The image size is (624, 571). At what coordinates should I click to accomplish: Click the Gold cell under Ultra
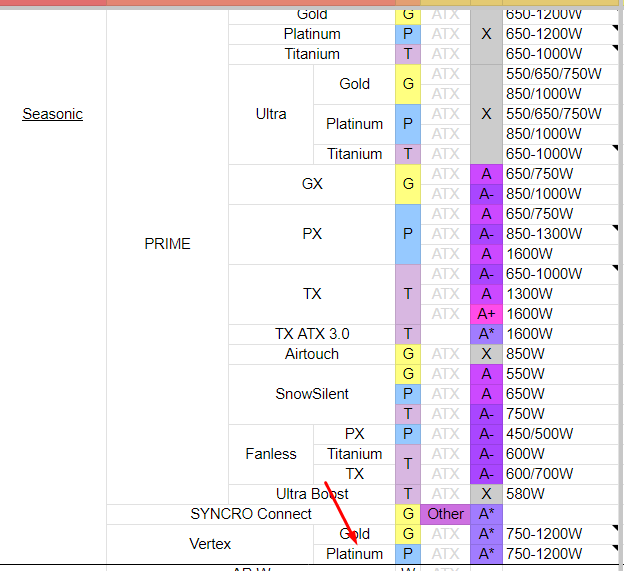(354, 84)
